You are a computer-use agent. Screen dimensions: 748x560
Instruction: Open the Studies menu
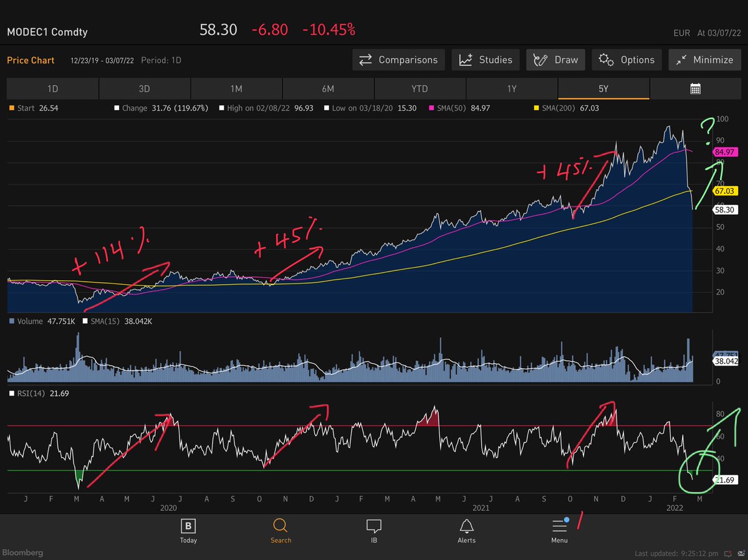[486, 60]
